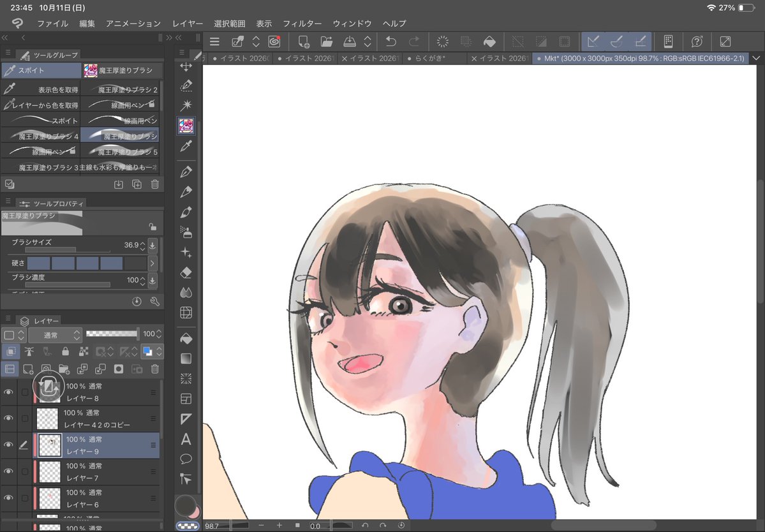Delete sub tool using trash icon in tool group
Image resolution: width=765 pixels, height=532 pixels.
154,184
